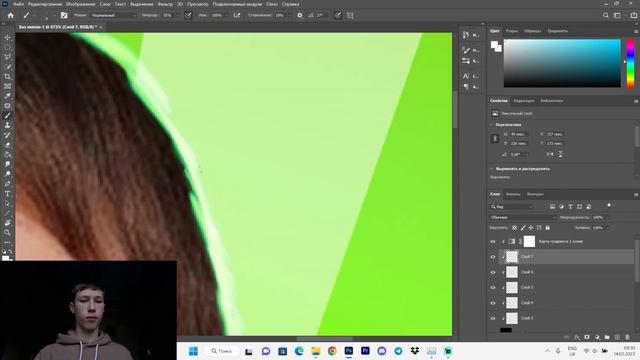Open smoothing options gear icon
Viewport: 640px width, 360px height.
(300, 16)
